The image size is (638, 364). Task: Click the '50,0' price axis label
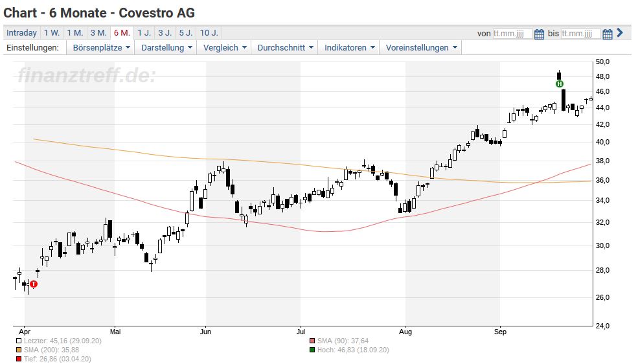(602, 62)
